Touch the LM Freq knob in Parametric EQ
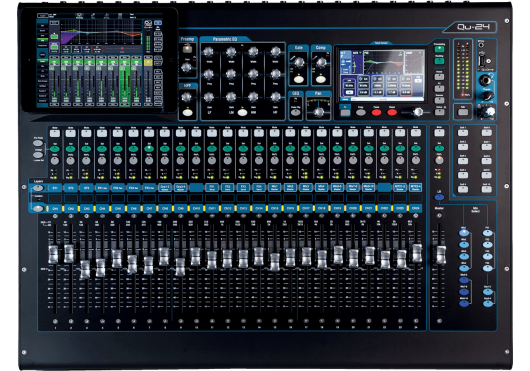This screenshot has width=530, height=371. 231,74
